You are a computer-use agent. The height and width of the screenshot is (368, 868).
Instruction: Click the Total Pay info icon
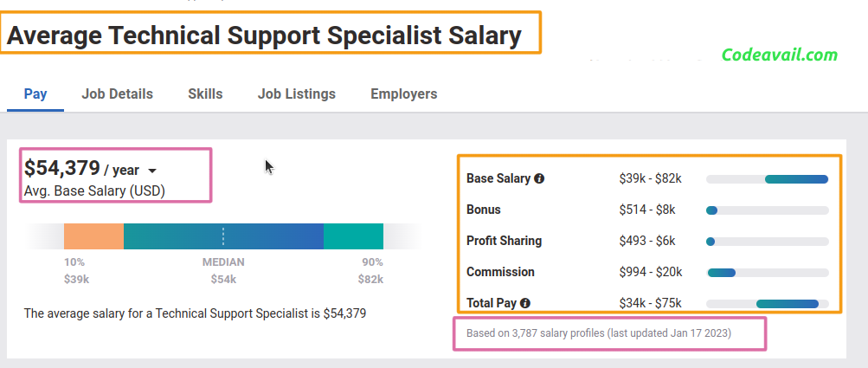tap(525, 303)
